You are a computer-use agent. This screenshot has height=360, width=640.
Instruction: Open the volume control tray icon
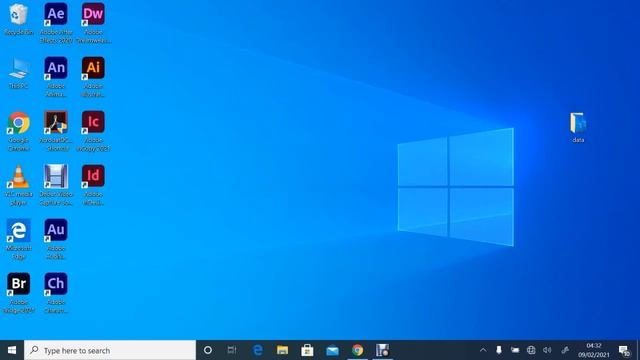click(x=547, y=350)
